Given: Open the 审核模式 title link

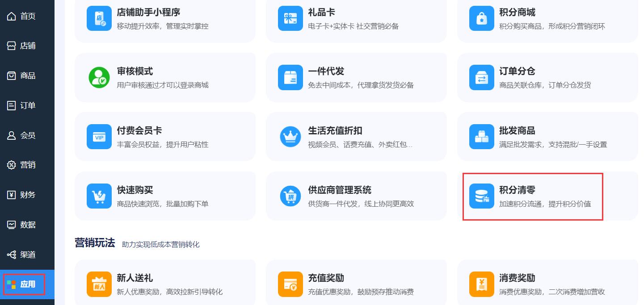Looking at the screenshot, I should pyautogui.click(x=135, y=71).
